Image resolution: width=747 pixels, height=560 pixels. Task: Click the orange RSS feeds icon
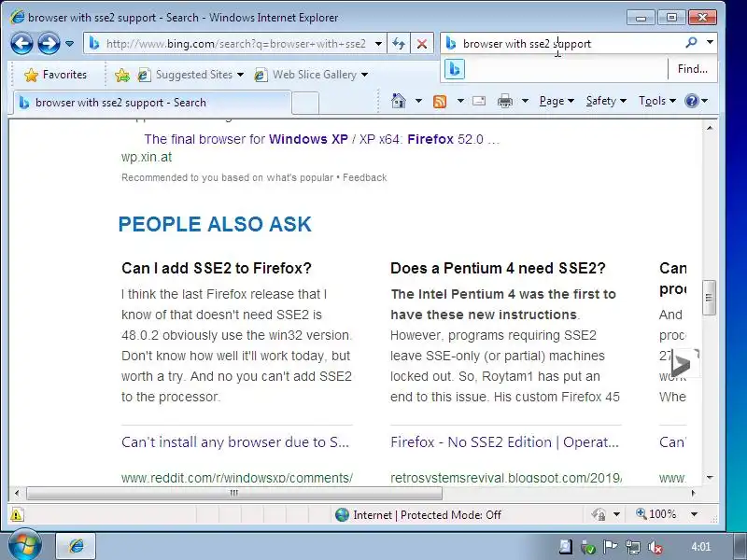point(440,101)
